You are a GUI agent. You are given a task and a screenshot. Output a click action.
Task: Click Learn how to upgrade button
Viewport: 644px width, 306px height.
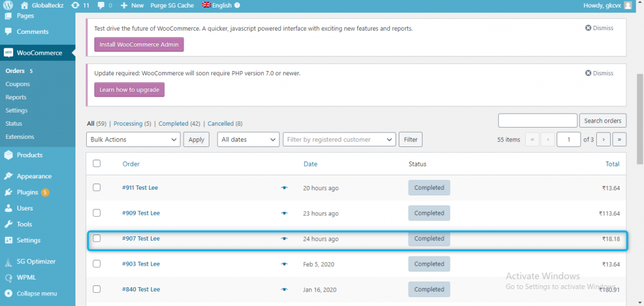pyautogui.click(x=130, y=89)
